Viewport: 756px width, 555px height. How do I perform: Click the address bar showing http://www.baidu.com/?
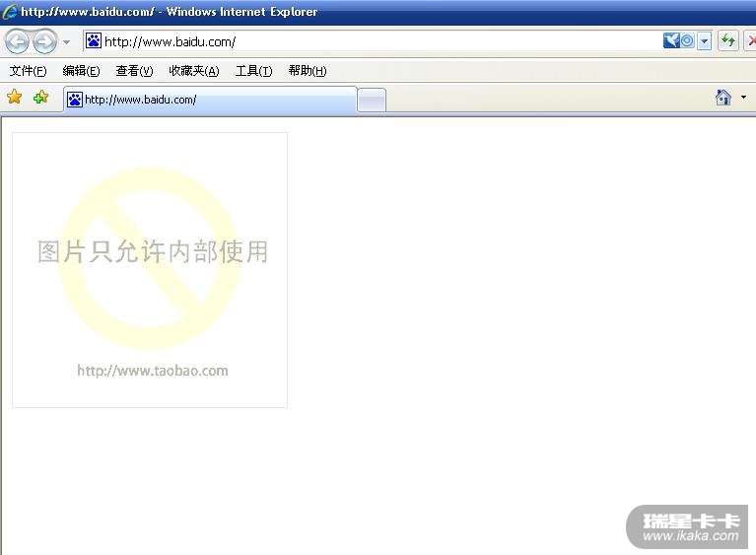[x=372, y=41]
